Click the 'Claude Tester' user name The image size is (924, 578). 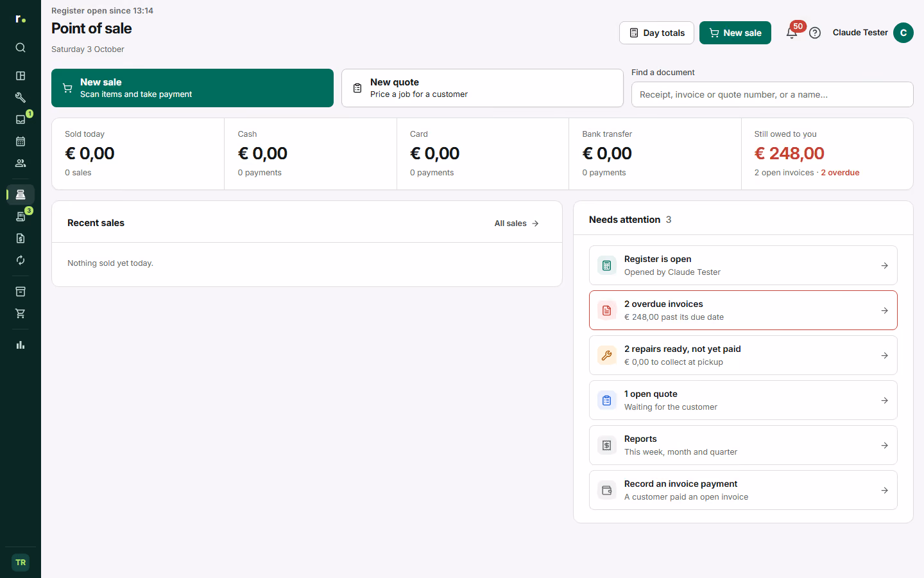pyautogui.click(x=860, y=33)
